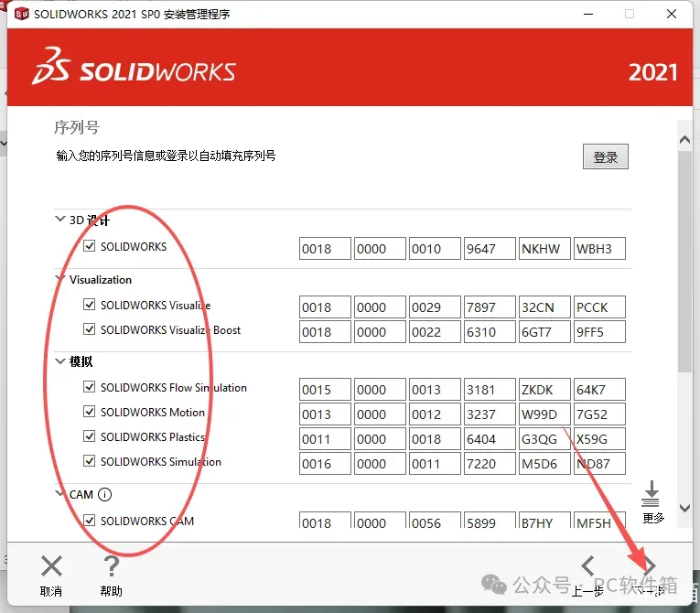This screenshot has width=700, height=613.
Task: Click Simulation serial field 7220
Action: 490,464
